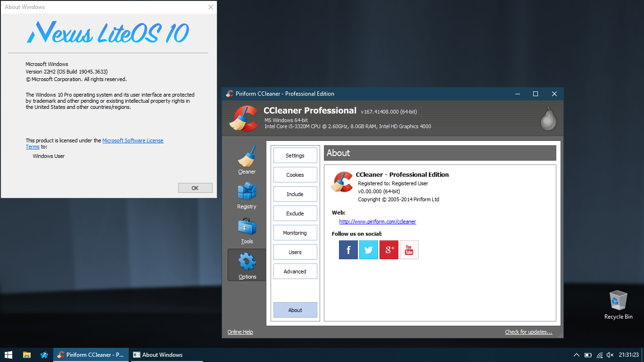644x362 pixels.
Task: Click the Check for updates link
Action: tap(528, 332)
